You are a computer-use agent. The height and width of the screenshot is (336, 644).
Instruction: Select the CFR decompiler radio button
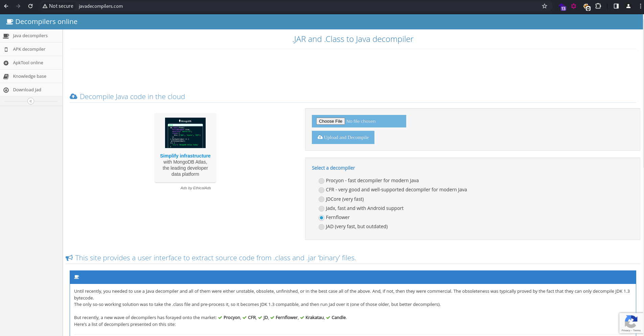tap(321, 190)
